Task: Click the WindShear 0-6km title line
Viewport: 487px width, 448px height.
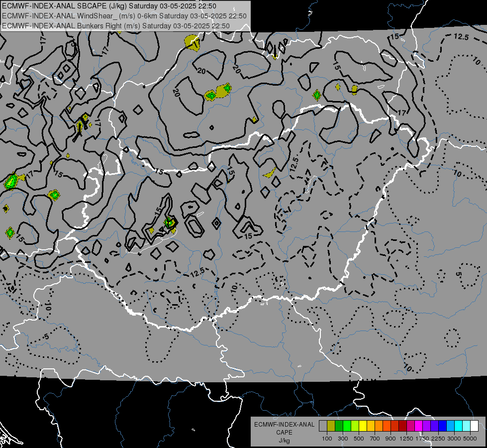Action: point(124,16)
